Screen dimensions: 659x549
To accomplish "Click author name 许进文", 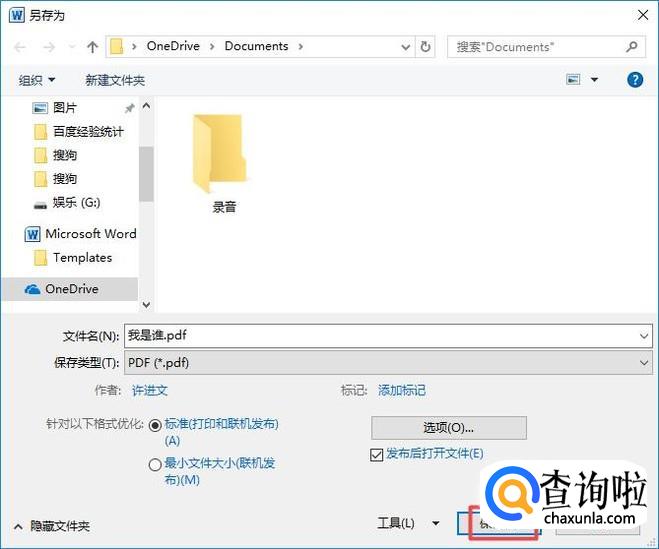I will point(150,391).
